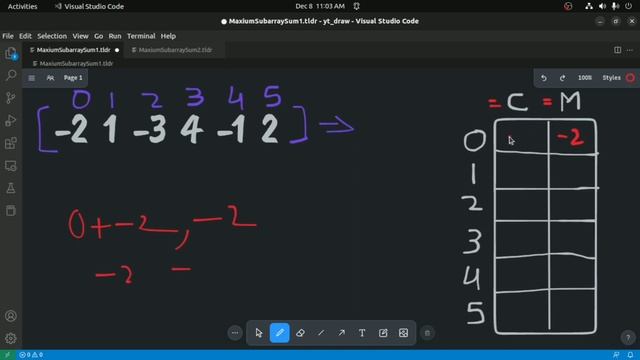Open the Run and Debug view
Screen dimensions: 640x360
click(11, 120)
